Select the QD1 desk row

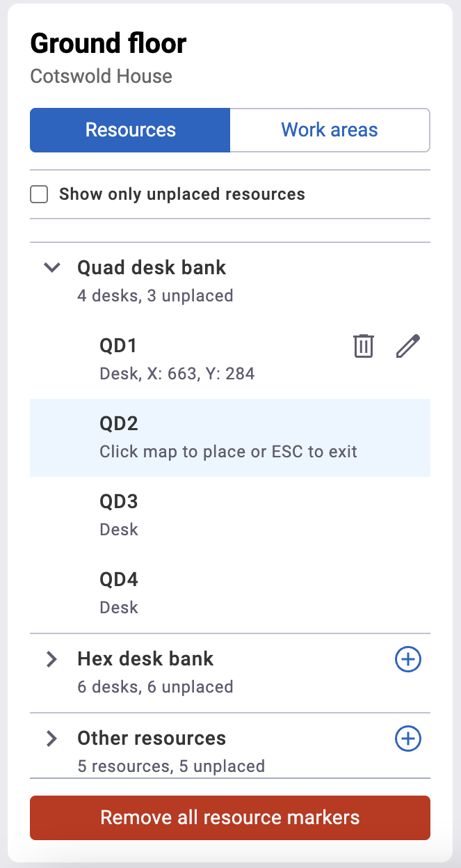[230, 359]
